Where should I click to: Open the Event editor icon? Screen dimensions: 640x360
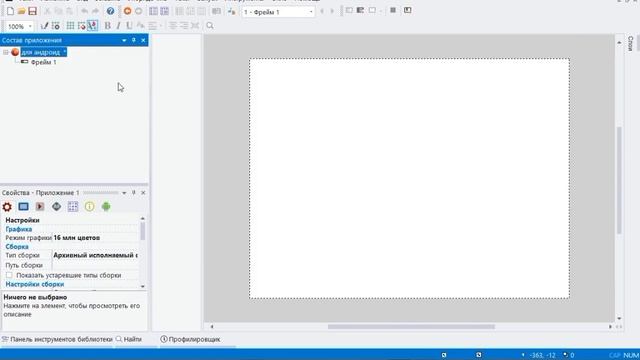click(x=179, y=11)
